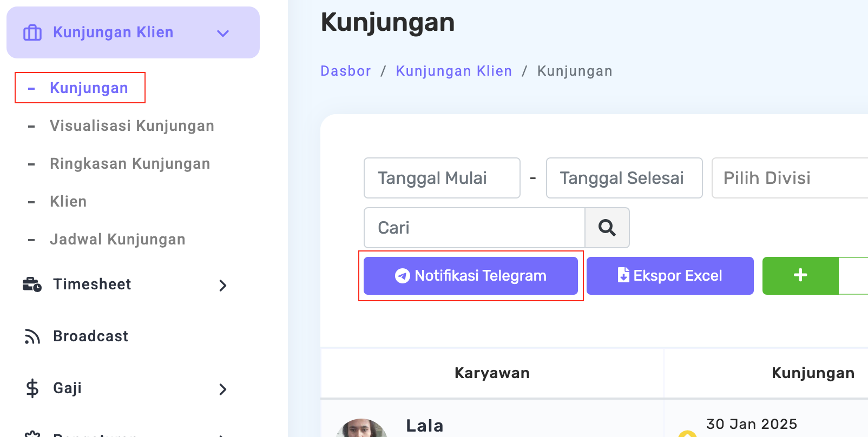Click the Tanggal Mulai date field
The image size is (868, 437).
coord(442,178)
